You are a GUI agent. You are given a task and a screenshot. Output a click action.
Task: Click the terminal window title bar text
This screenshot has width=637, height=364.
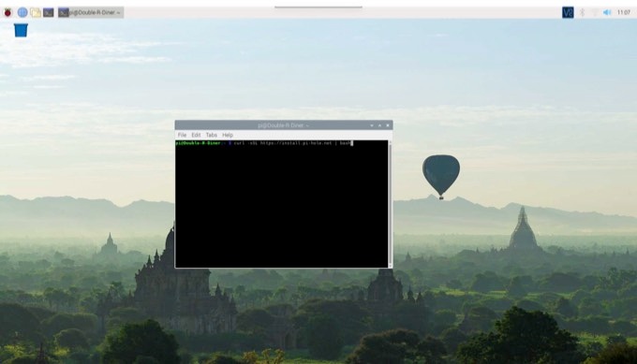pyautogui.click(x=283, y=125)
